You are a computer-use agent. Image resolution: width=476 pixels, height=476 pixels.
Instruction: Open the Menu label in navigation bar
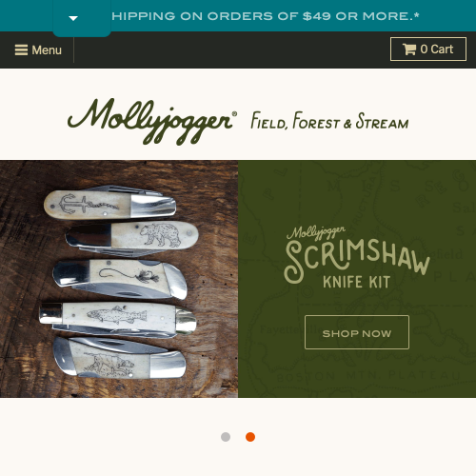click(x=47, y=50)
